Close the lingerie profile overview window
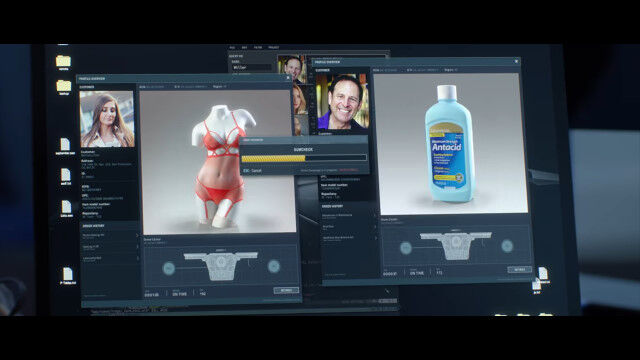This screenshot has height=360, width=640. coord(288,78)
